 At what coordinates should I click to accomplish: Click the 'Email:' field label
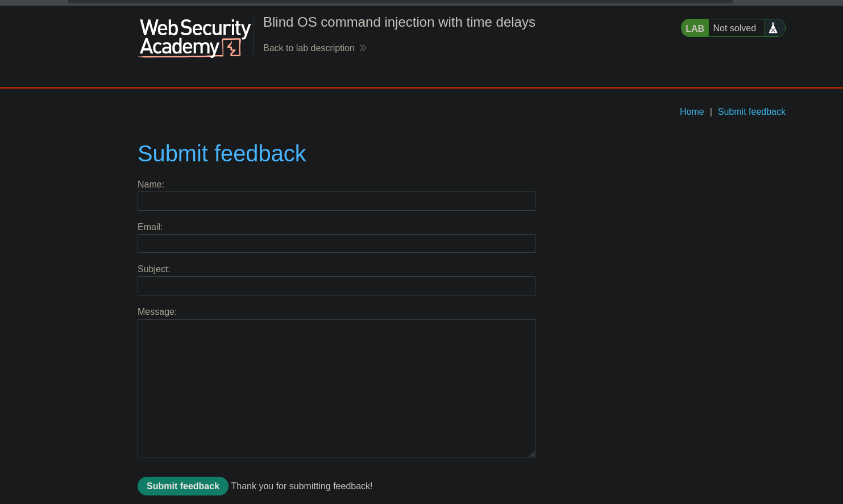pos(150,227)
